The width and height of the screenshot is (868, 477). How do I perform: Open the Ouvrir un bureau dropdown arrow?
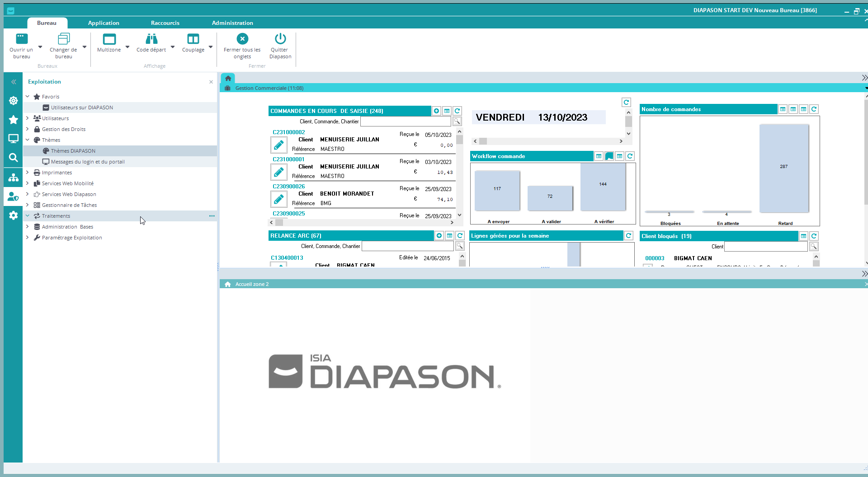point(40,47)
